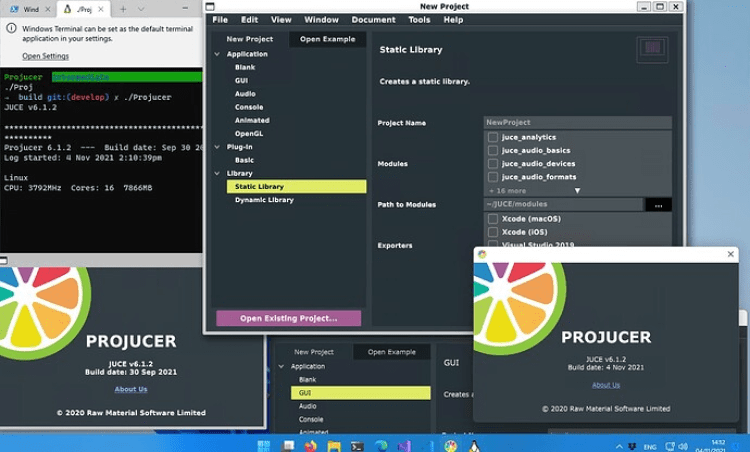
Task: Click About Us link in right About dialog
Action: click(606, 385)
